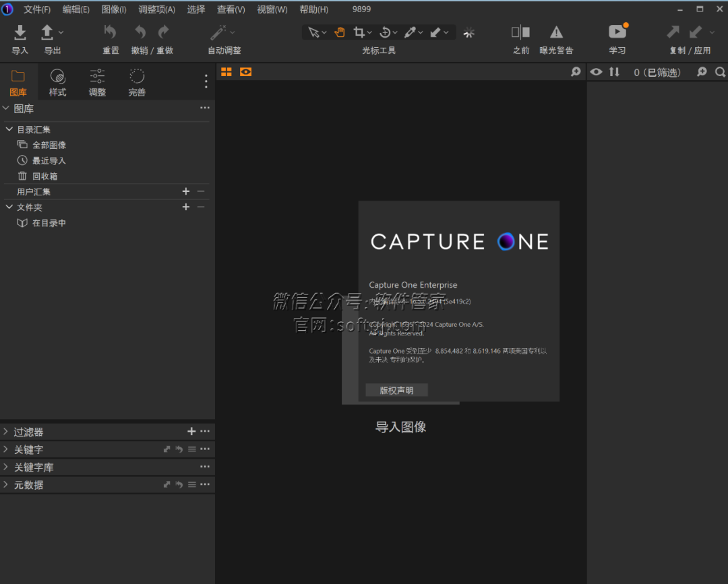
Task: Expand the 关键字库 panel
Action: click(x=5, y=467)
